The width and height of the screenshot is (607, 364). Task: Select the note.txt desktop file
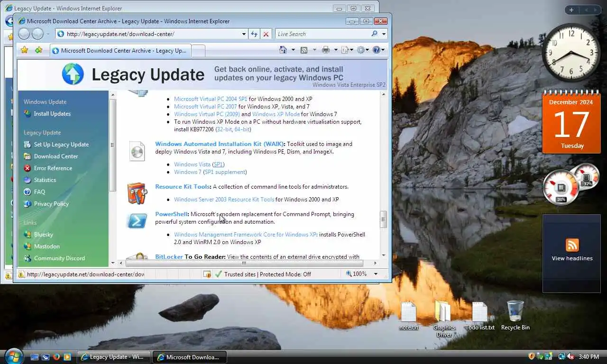(x=408, y=316)
